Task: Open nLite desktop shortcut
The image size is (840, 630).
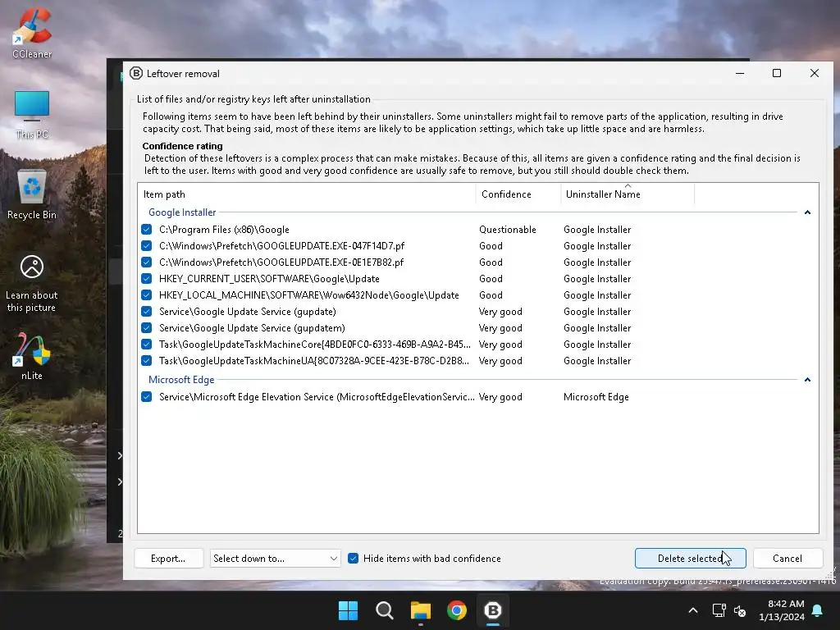Action: [32, 356]
